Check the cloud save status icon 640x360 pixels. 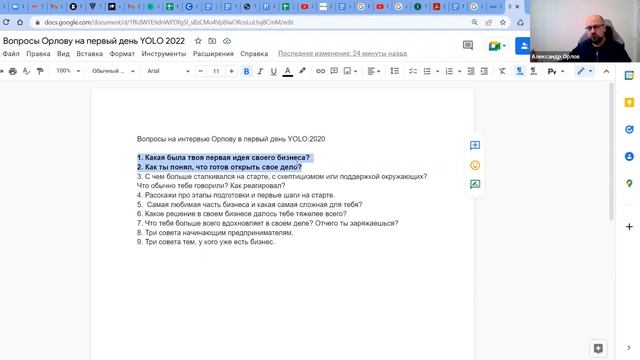click(227, 41)
